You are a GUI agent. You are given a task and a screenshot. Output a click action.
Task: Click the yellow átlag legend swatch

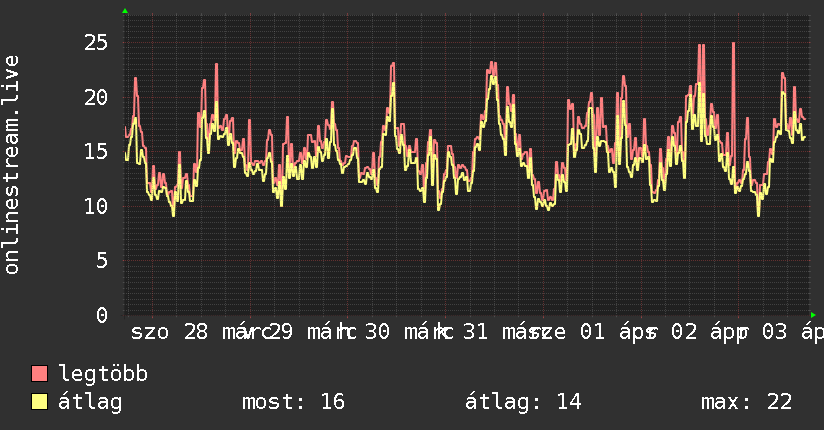pos(39,402)
